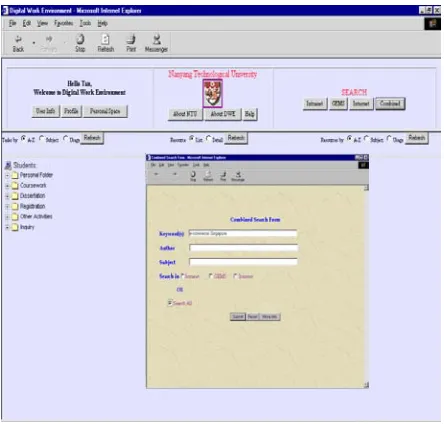The image size is (444, 424).
Task: Click Refresh next to the Tasks by options
Action: (92, 138)
